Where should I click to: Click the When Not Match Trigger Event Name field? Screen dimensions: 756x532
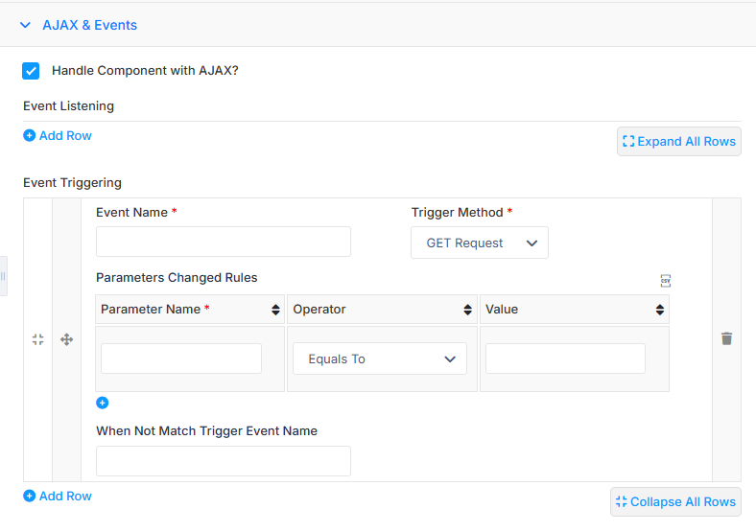click(224, 461)
